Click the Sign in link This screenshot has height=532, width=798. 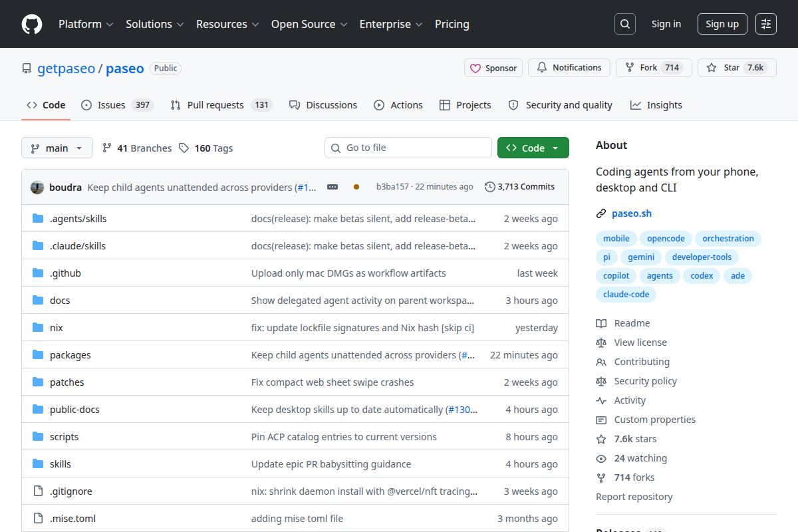[x=666, y=24]
